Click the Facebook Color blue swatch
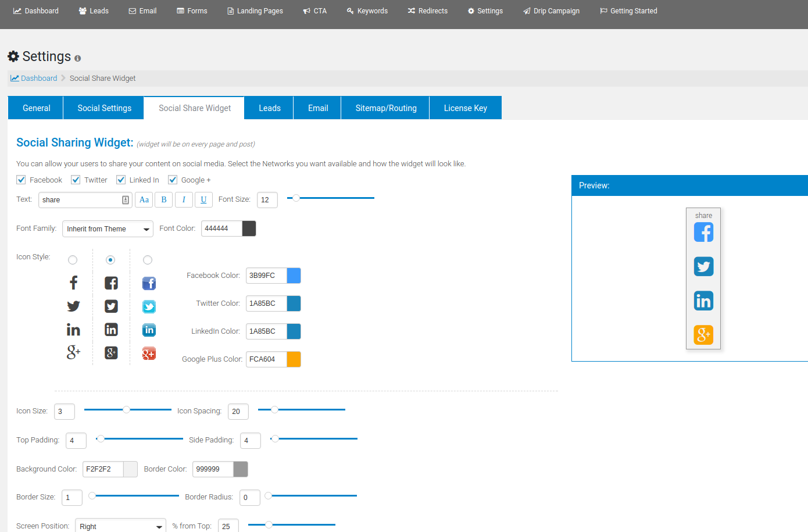 coord(294,276)
